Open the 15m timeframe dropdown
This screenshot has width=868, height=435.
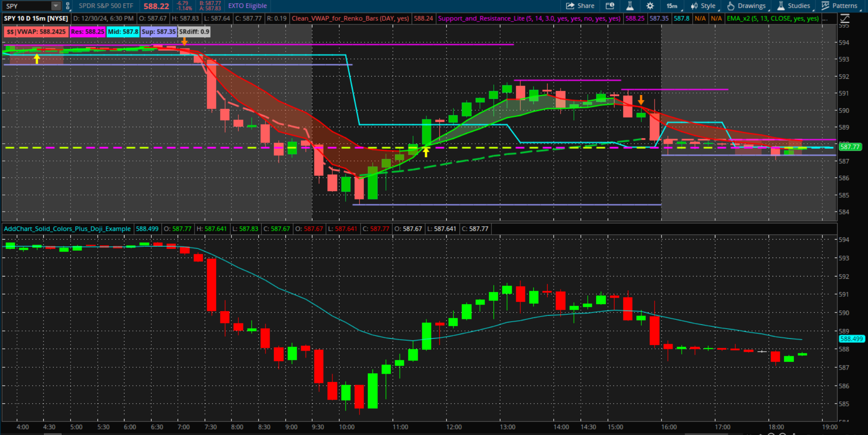tap(672, 6)
